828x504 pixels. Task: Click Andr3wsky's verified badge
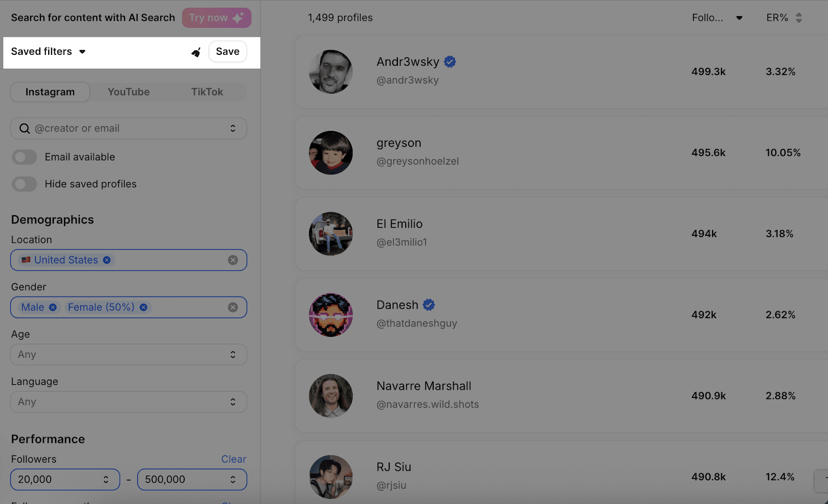pos(450,62)
